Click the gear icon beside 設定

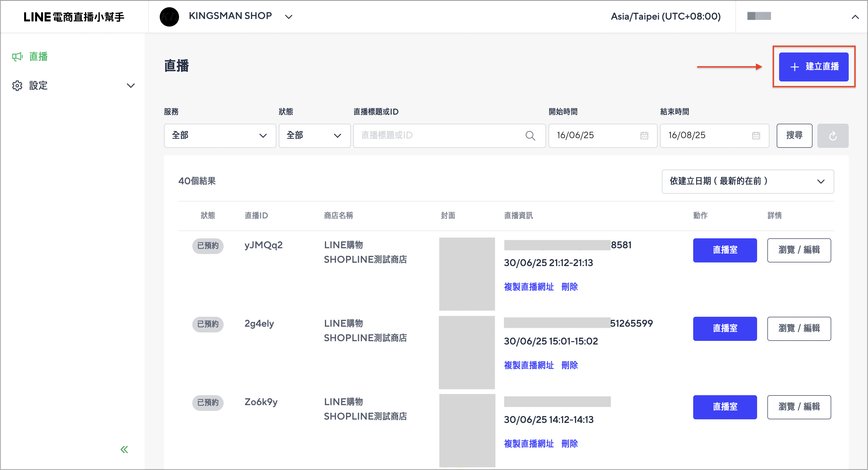(x=17, y=86)
